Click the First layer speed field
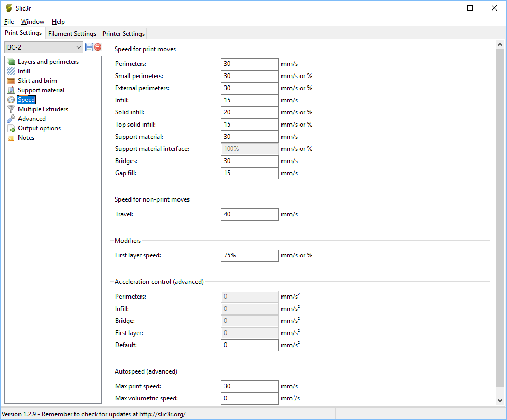The image size is (507, 420). 249,255
